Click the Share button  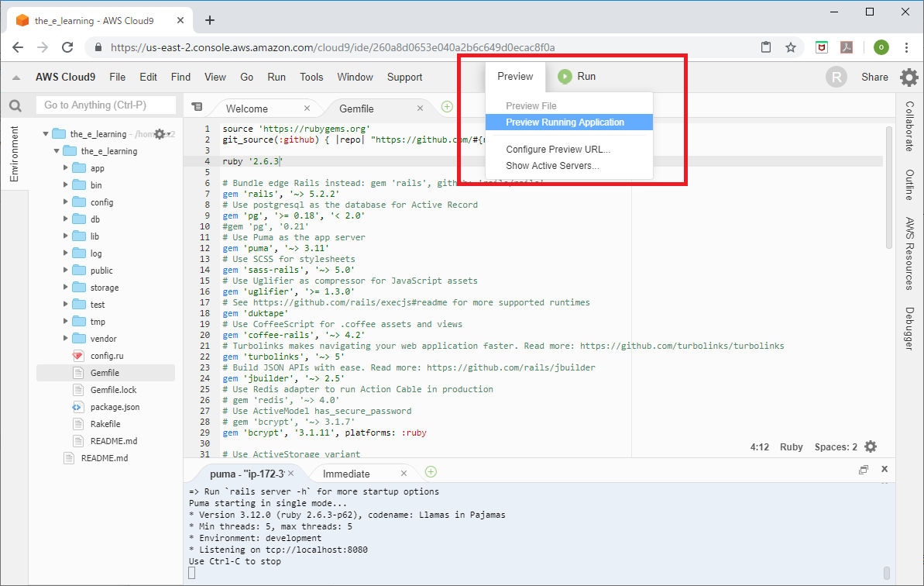874,78
